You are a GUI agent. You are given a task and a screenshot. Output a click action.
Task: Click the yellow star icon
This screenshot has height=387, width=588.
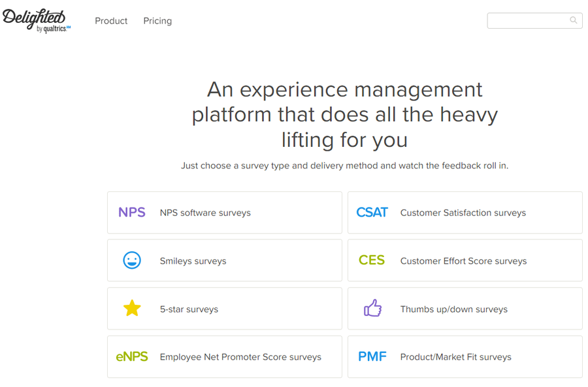click(x=132, y=308)
